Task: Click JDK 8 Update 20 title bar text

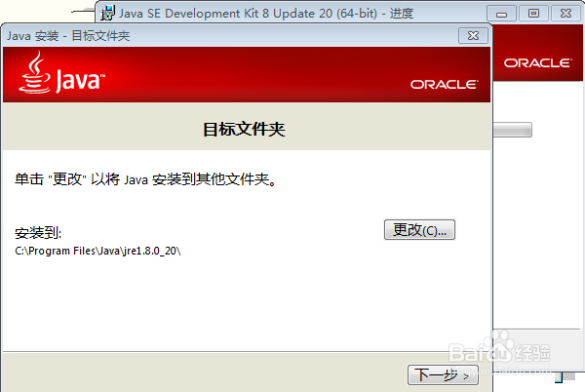Action: pos(266,14)
